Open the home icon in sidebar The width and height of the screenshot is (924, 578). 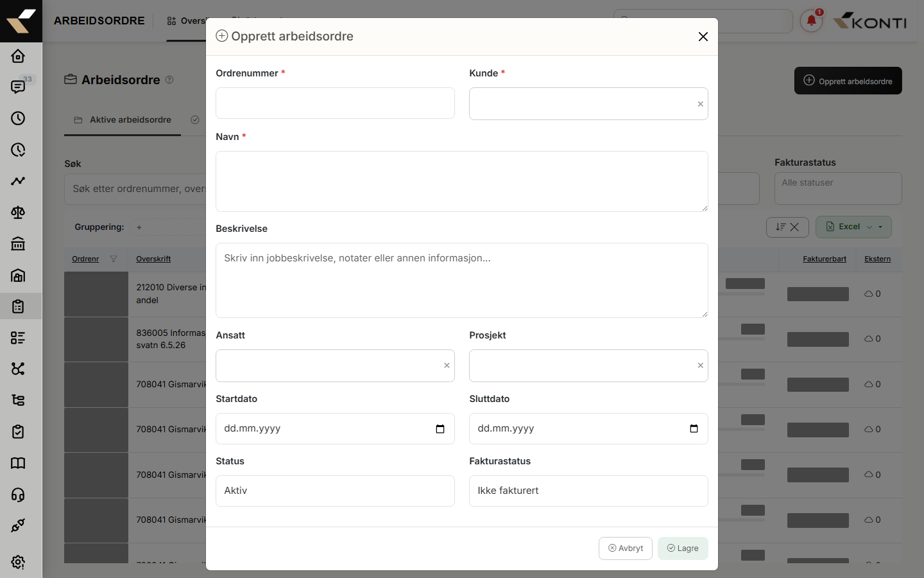pos(18,56)
